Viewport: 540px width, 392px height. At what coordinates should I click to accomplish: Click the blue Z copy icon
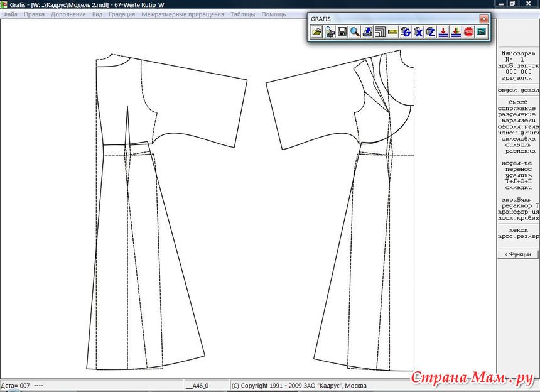click(431, 32)
